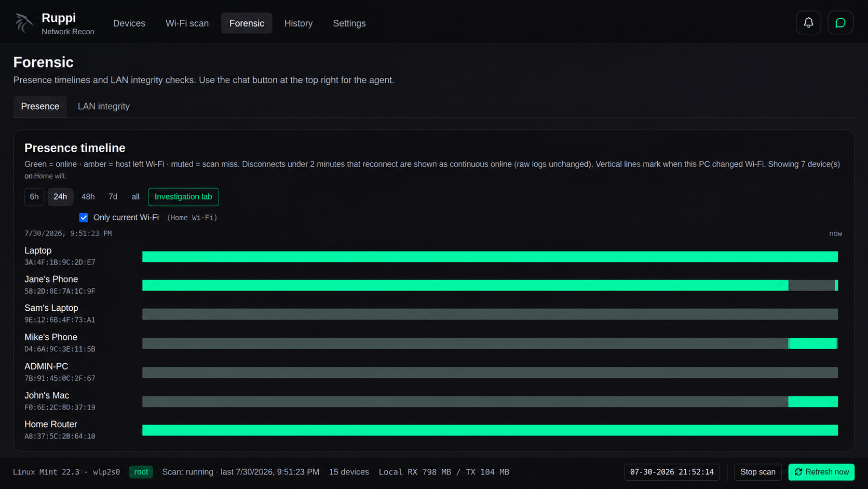The image size is (868, 489).
Task: Toggle Only current Wi-Fi checkbox
Action: coord(84,217)
